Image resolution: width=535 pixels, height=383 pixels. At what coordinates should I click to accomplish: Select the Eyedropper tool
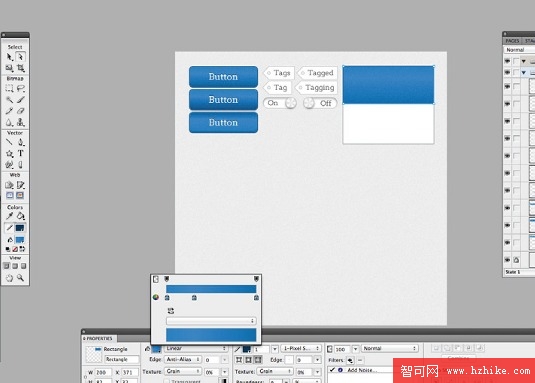pos(9,216)
